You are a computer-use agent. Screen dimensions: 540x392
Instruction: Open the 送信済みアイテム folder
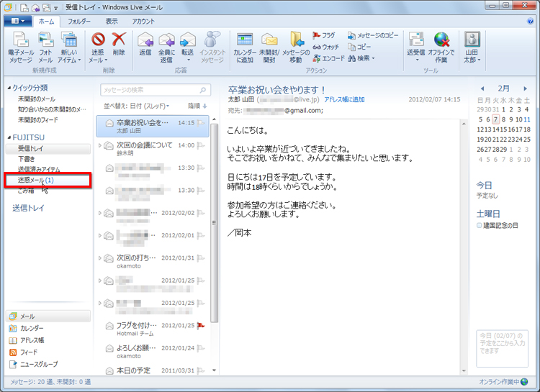(39, 169)
